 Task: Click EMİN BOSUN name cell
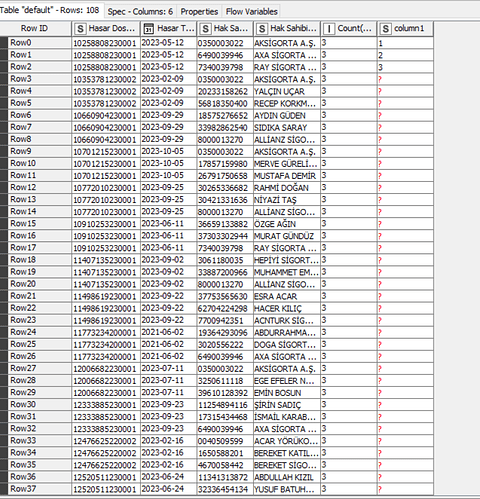pos(287,393)
